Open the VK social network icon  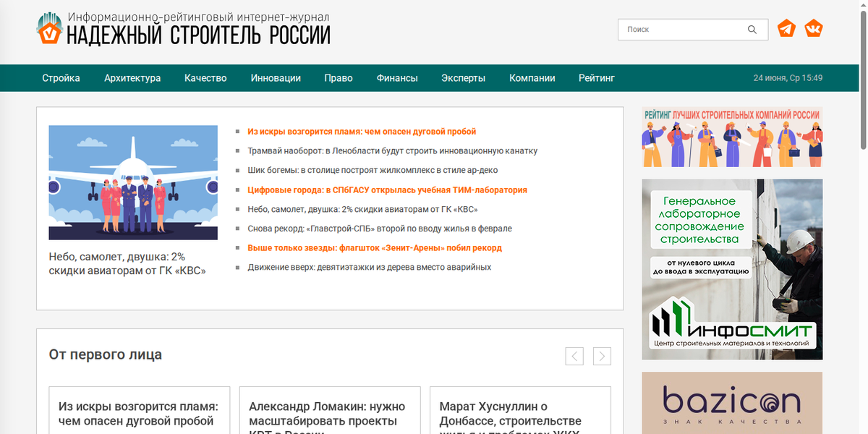(814, 29)
